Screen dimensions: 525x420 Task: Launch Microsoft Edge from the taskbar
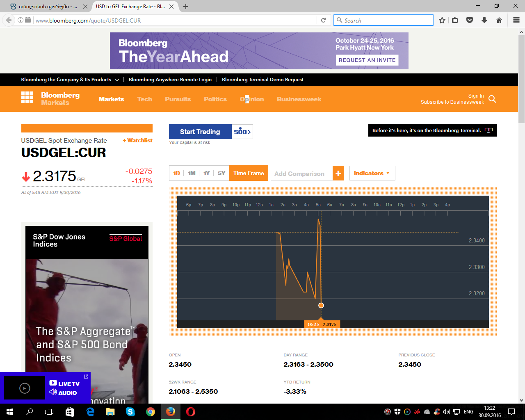[90, 412]
